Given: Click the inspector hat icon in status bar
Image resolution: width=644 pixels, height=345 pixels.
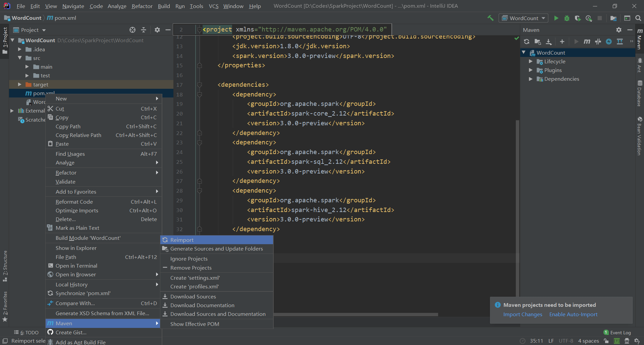Looking at the screenshot, I should [627, 341].
